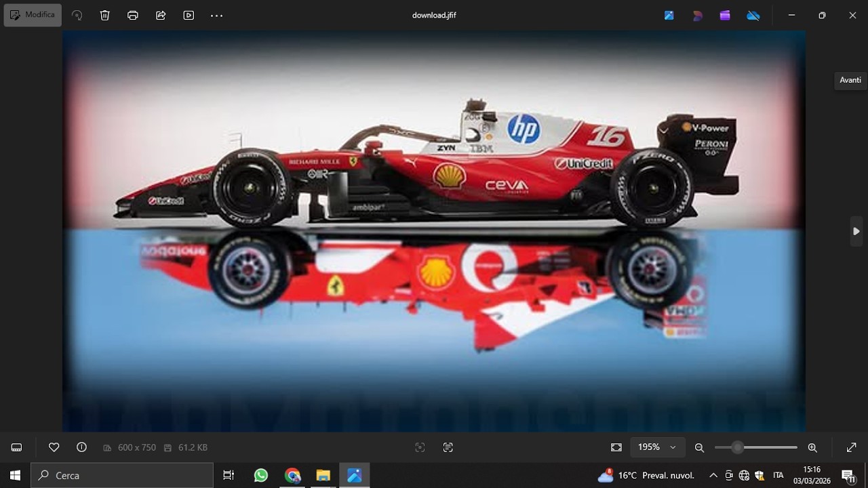Open the Modifica edit button
This screenshot has width=868, height=488.
[33, 15]
